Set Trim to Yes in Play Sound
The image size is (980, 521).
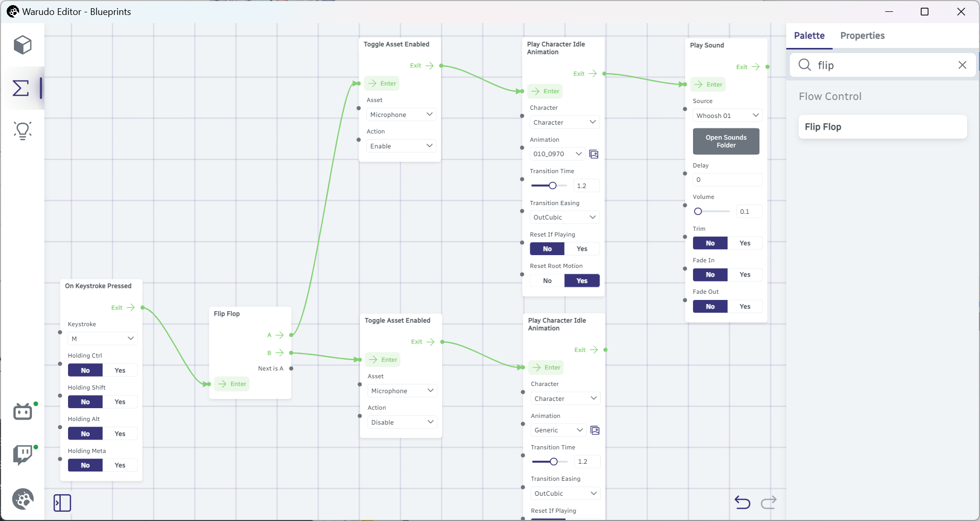pyautogui.click(x=745, y=243)
